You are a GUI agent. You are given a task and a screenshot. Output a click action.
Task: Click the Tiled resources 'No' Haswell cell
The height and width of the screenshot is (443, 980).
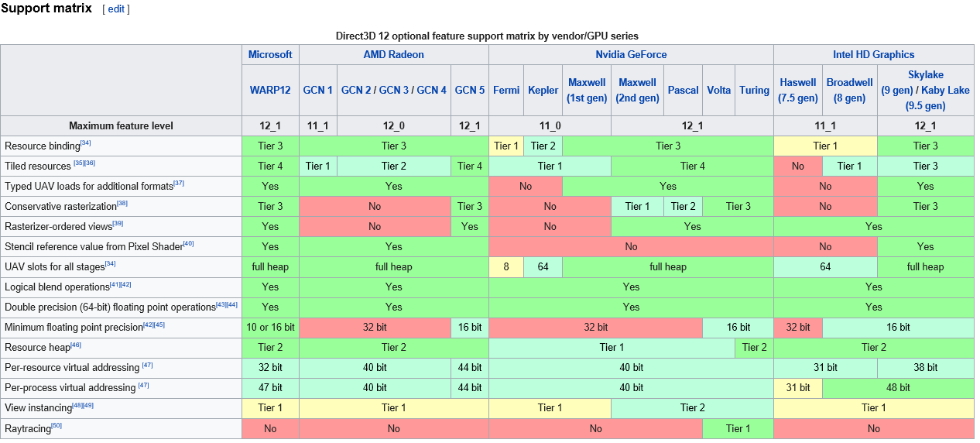coord(798,166)
